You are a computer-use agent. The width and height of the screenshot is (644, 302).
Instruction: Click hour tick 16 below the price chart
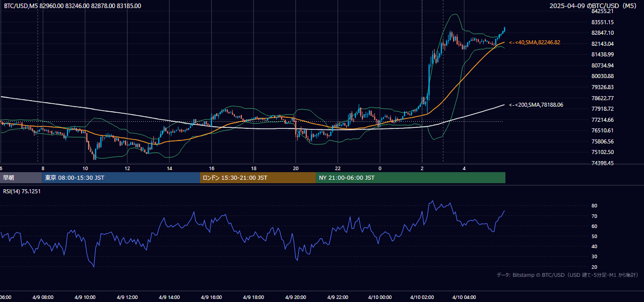212,168
